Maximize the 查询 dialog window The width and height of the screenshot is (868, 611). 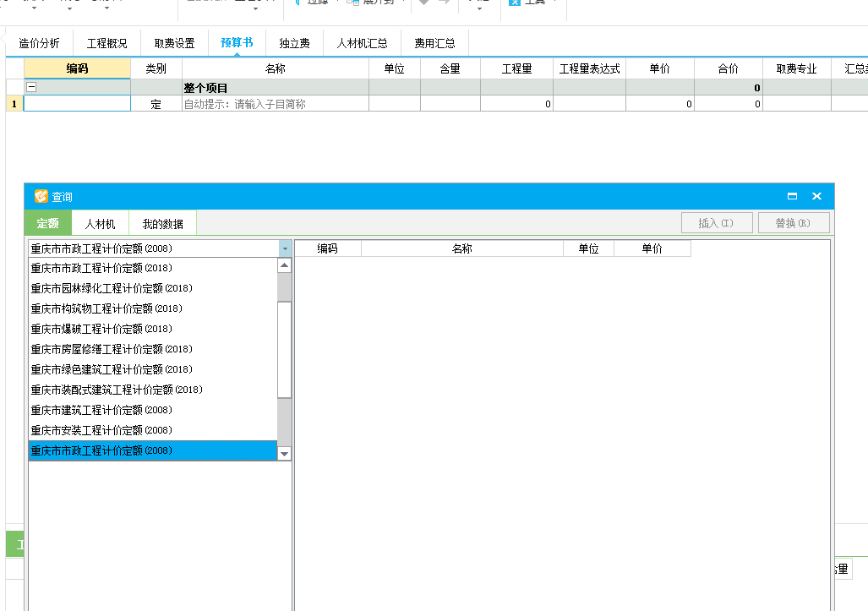(792, 196)
